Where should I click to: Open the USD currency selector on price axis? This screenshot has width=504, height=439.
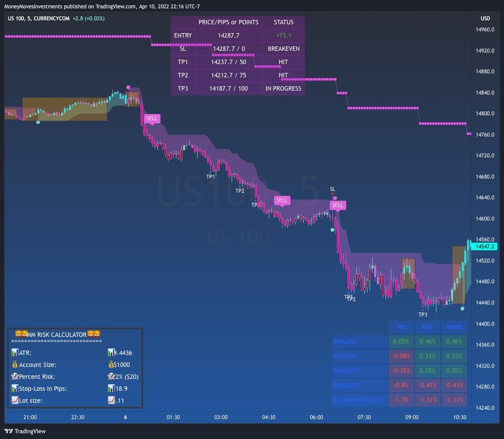485,18
